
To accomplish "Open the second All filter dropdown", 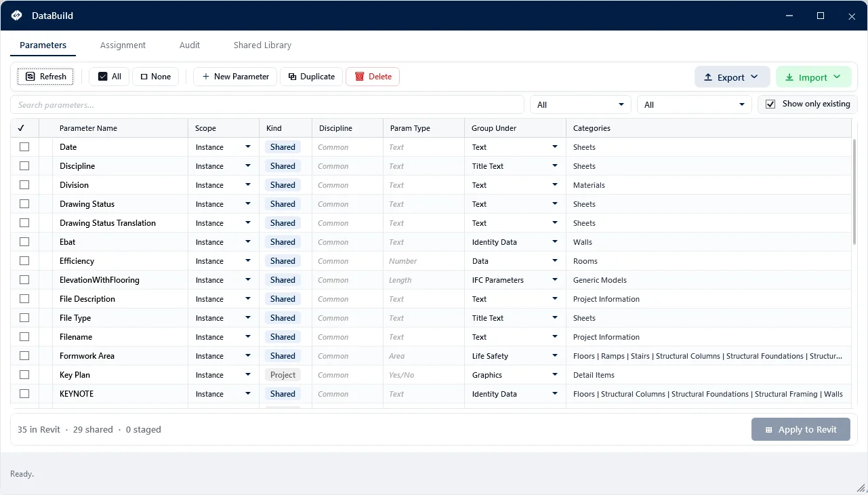I will [695, 104].
